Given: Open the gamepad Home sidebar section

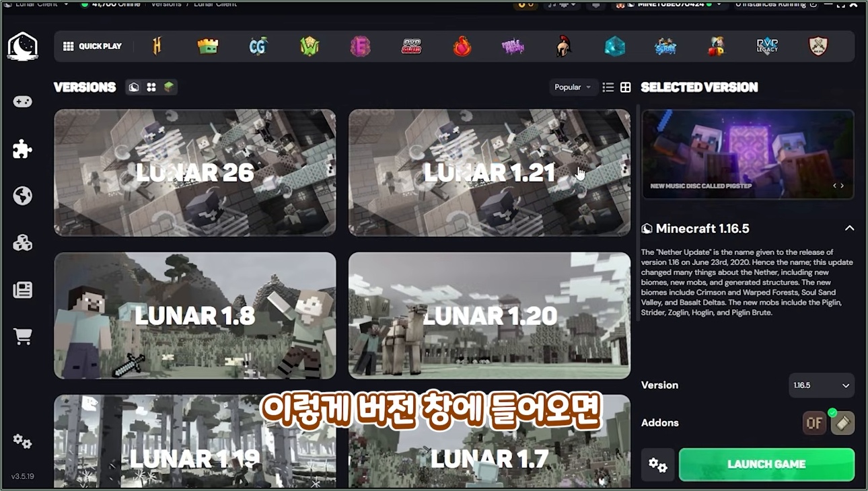Looking at the screenshot, I should coord(23,102).
